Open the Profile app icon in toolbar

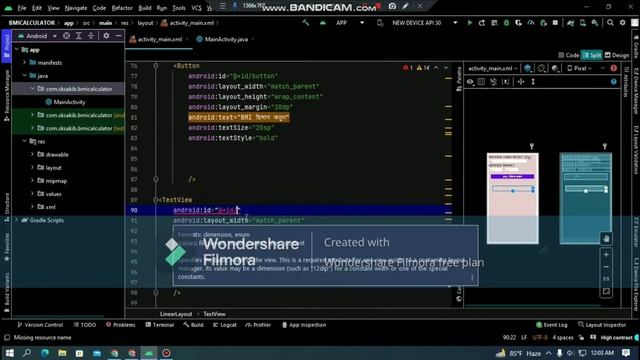[531, 23]
